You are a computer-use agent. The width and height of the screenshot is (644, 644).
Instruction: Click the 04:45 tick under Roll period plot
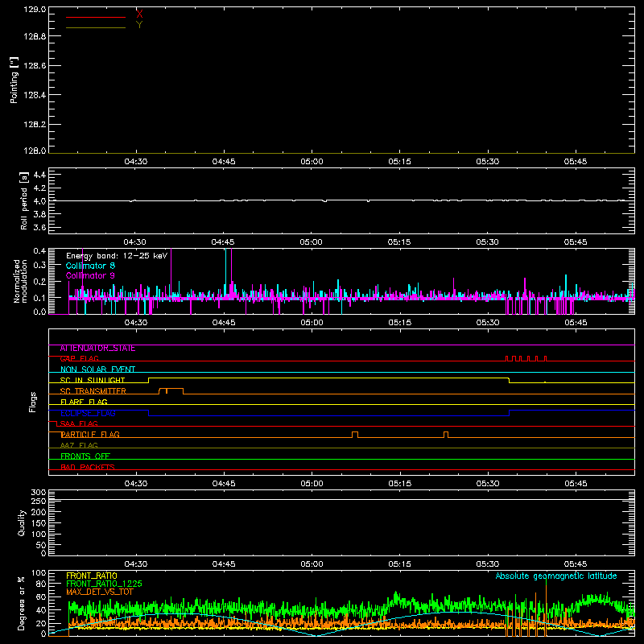[x=223, y=242]
